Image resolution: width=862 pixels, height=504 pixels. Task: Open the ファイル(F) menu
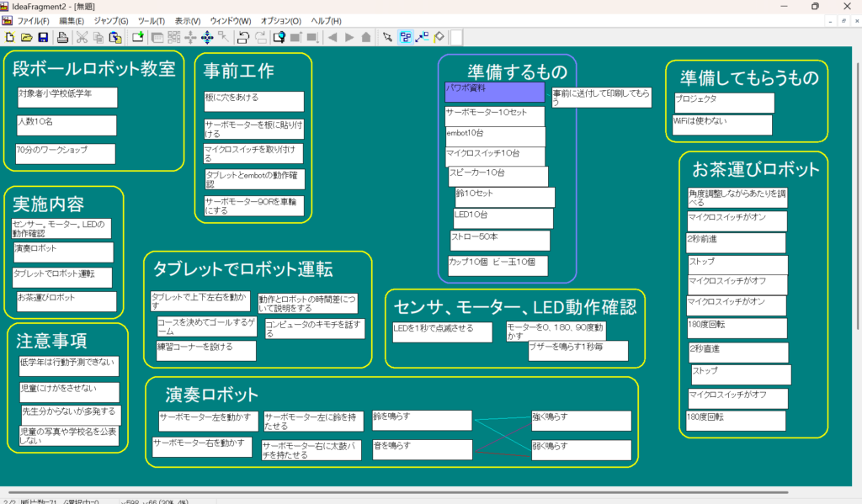click(33, 20)
